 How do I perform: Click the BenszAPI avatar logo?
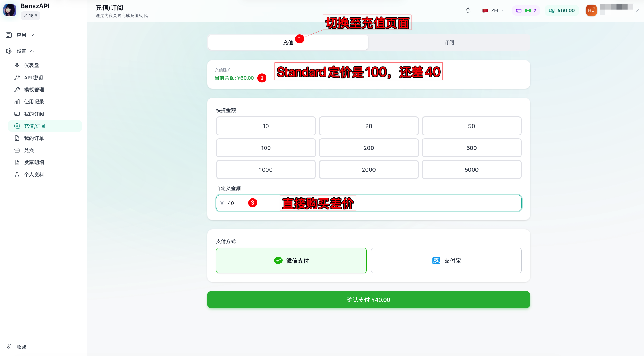point(10,10)
